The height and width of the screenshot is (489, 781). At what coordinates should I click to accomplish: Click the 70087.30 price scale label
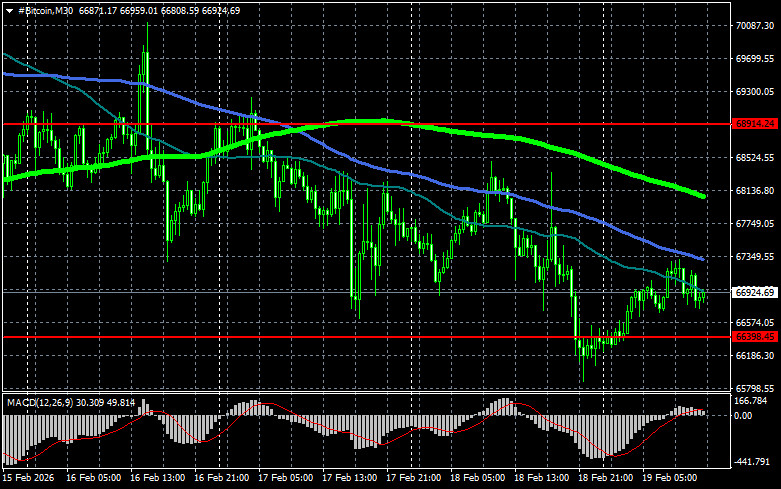click(x=755, y=26)
